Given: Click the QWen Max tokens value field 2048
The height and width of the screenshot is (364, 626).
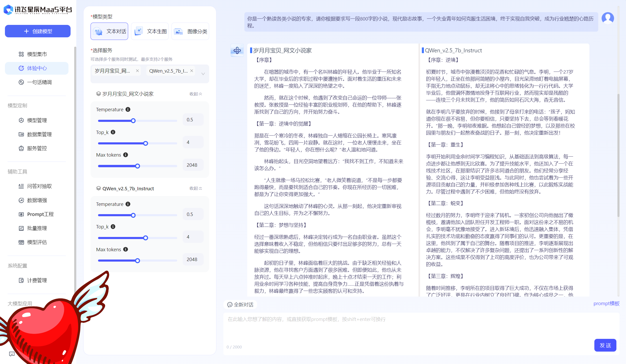Looking at the screenshot, I should pyautogui.click(x=193, y=260).
